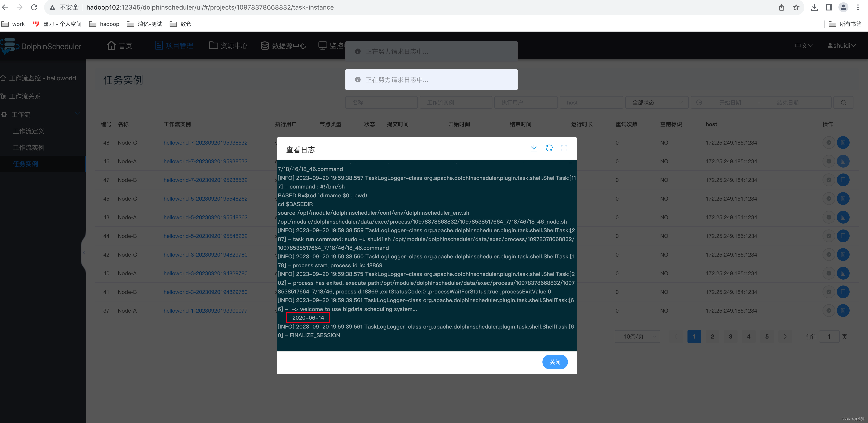Open the 中文 language dropdown
Image resolution: width=868 pixels, height=423 pixels.
pyautogui.click(x=804, y=46)
